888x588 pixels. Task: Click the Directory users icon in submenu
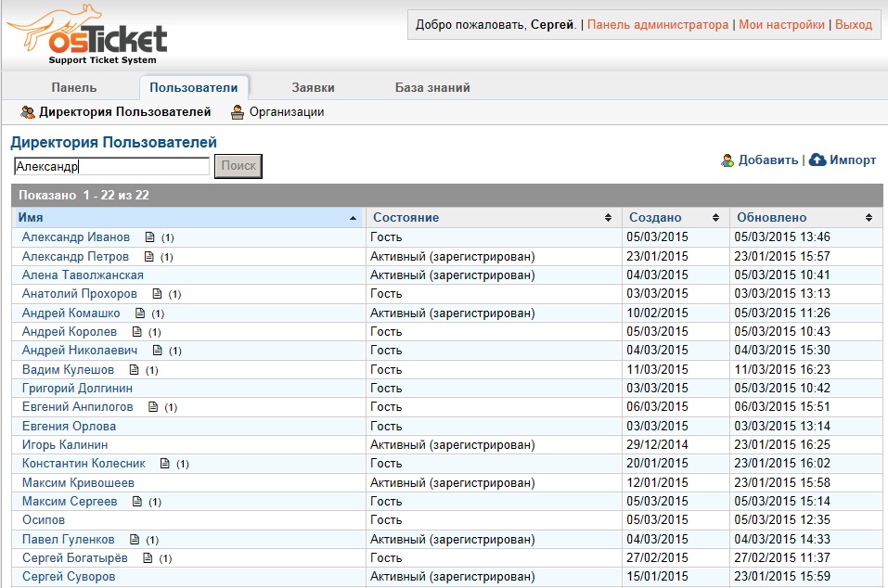28,112
